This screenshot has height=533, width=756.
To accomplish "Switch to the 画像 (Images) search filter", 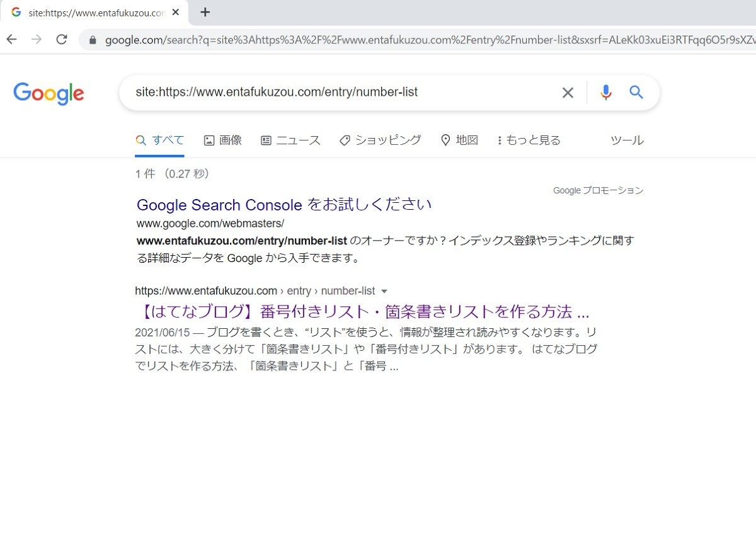I will point(223,140).
